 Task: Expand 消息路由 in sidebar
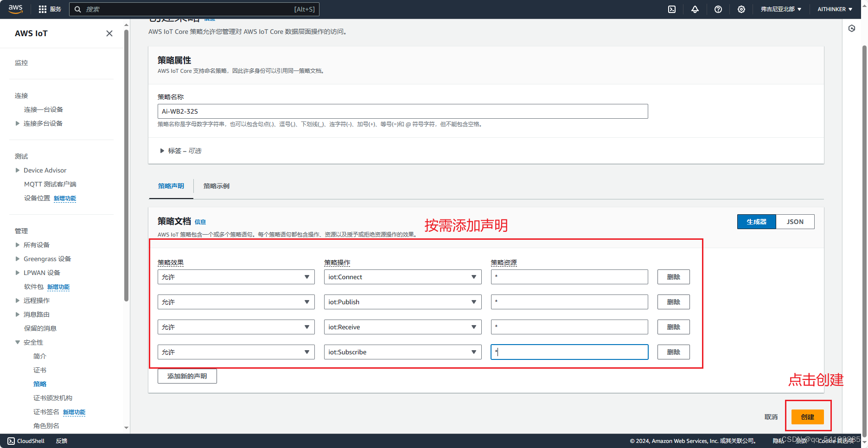pyautogui.click(x=18, y=314)
